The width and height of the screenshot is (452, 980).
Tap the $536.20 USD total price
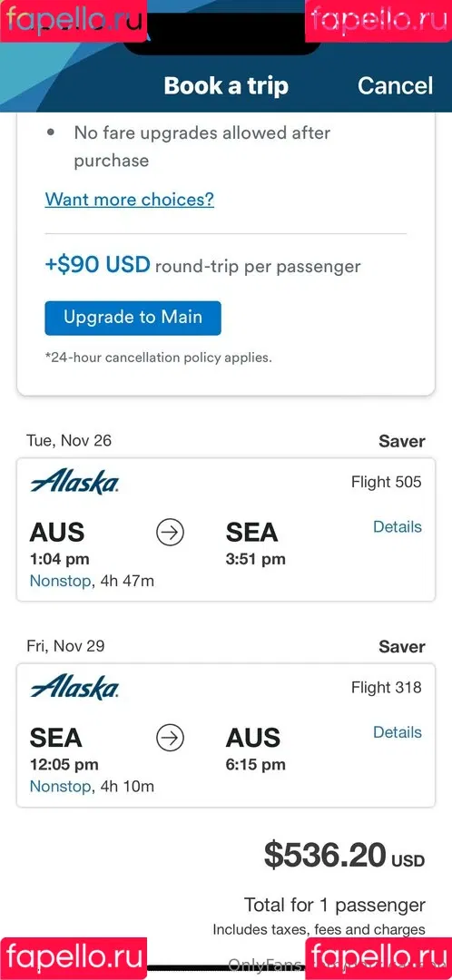pos(345,855)
